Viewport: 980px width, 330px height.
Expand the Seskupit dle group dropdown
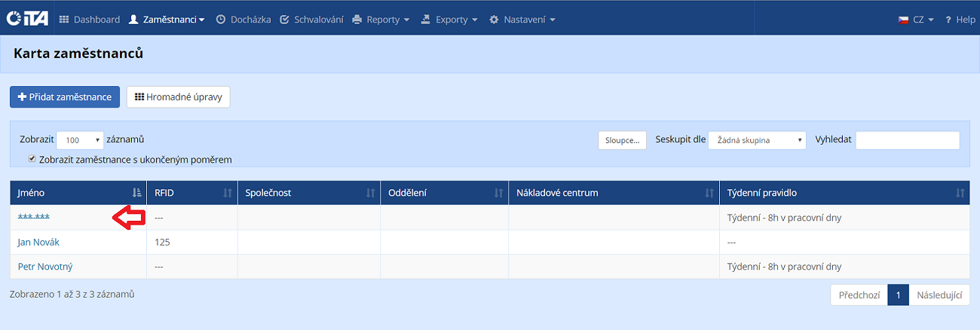tap(757, 140)
